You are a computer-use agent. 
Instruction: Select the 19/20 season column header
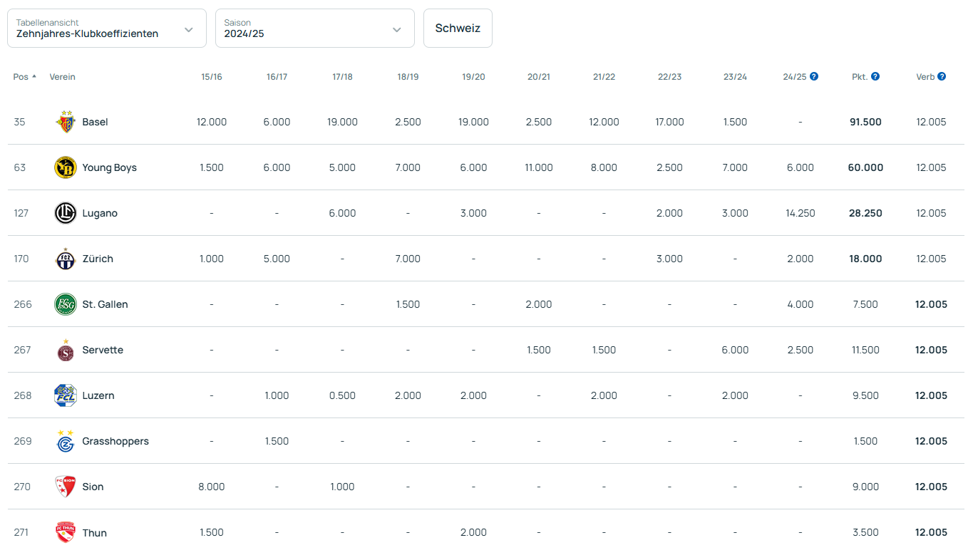point(473,77)
